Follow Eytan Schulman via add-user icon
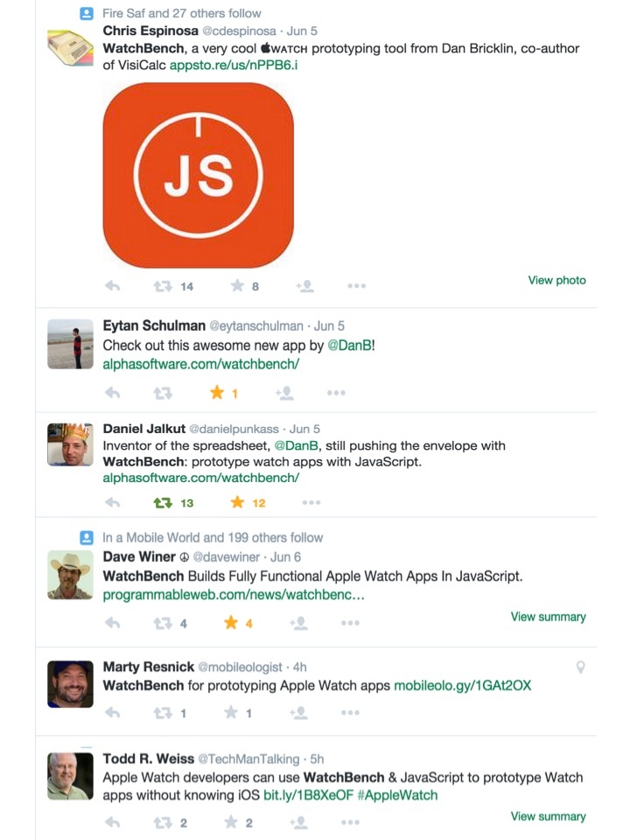 pyautogui.click(x=284, y=393)
